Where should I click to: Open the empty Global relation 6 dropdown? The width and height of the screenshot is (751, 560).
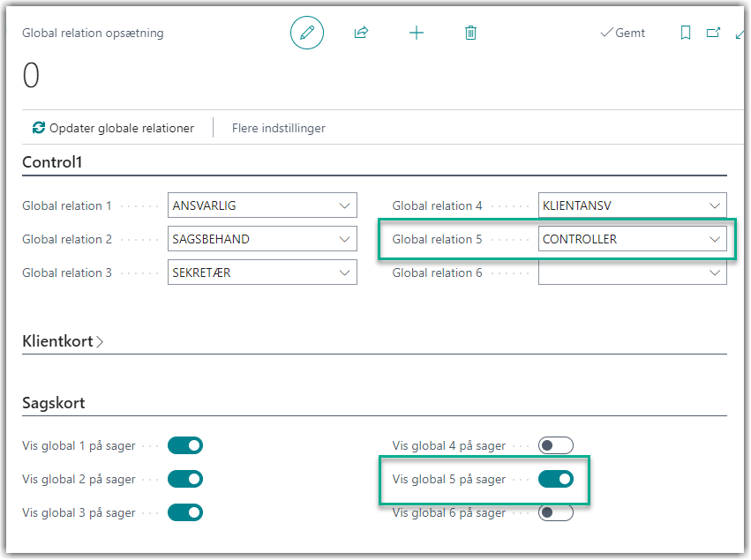coord(714,273)
